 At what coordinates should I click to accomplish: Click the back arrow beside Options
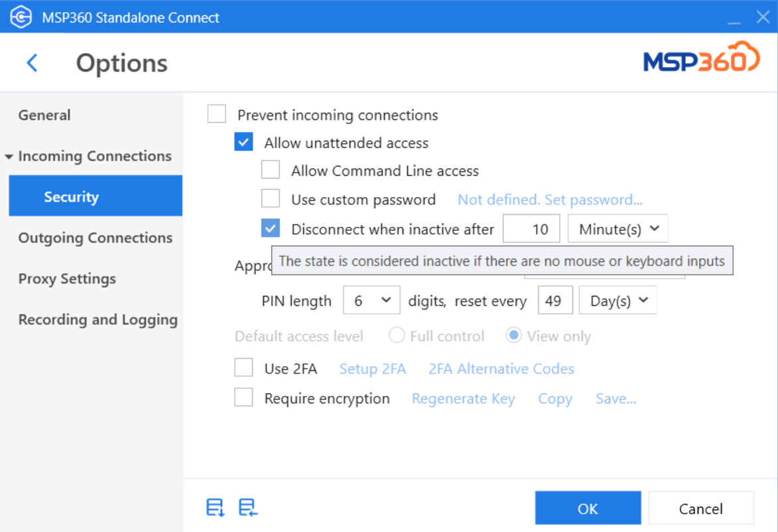[x=32, y=62]
